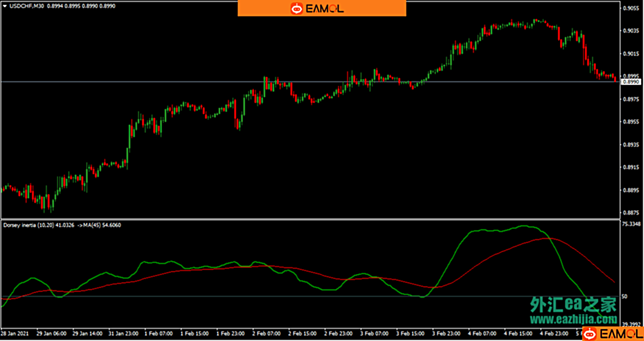Click the 外汇ea之家 watermark logo
The height and width of the screenshot is (341, 644).
coord(574,304)
